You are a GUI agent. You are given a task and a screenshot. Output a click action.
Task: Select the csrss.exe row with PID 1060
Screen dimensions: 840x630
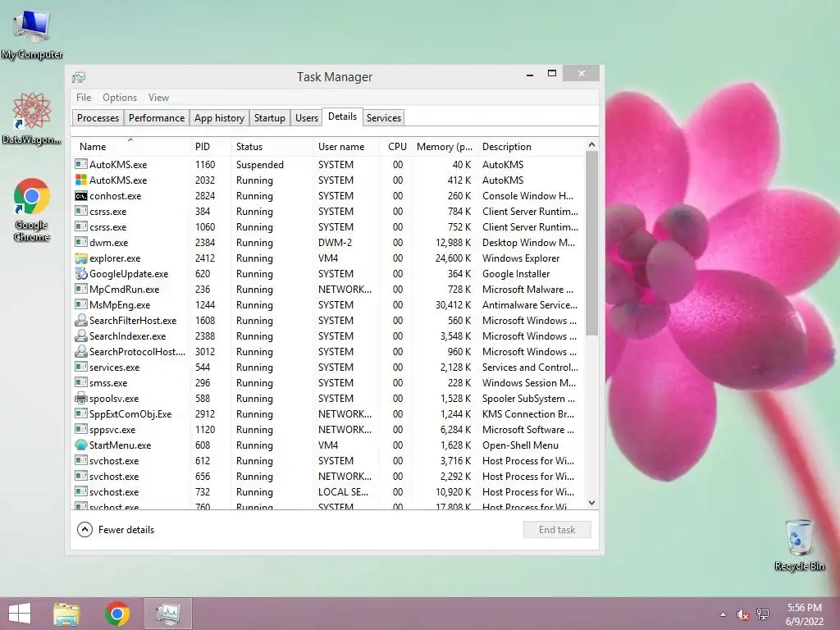point(328,227)
